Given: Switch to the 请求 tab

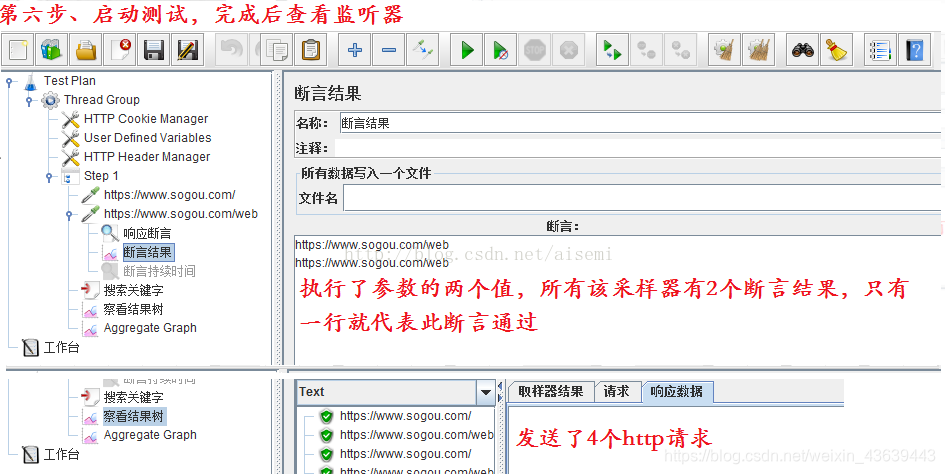Looking at the screenshot, I should coord(617,391).
